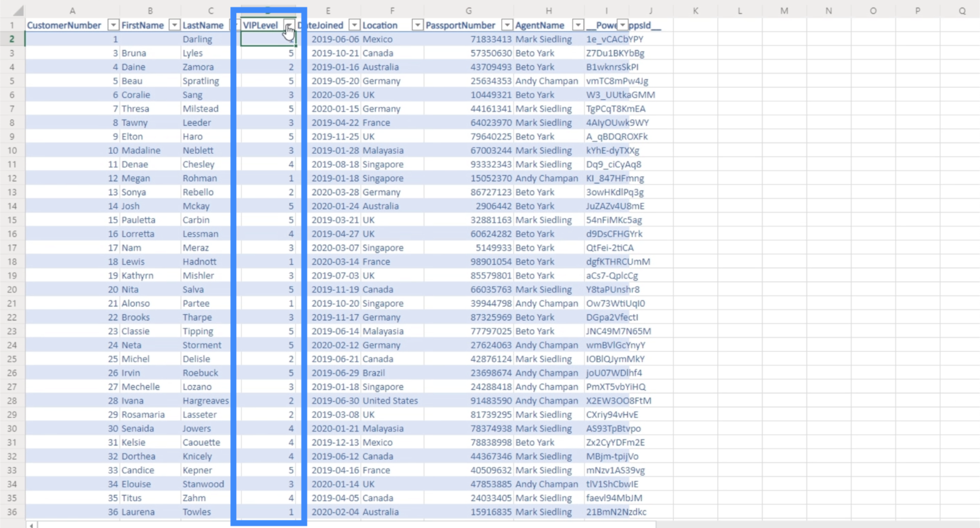
Task: Select cell with last name Jowers
Action: point(210,428)
